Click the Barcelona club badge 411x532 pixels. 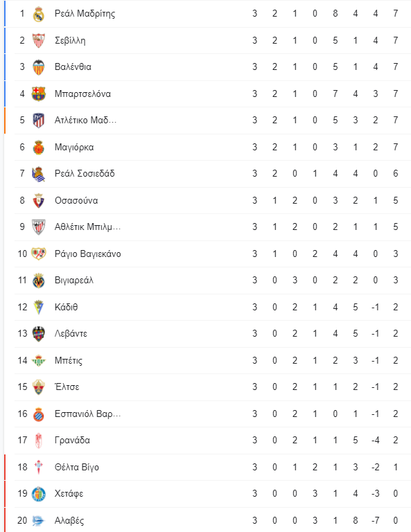tap(38, 94)
